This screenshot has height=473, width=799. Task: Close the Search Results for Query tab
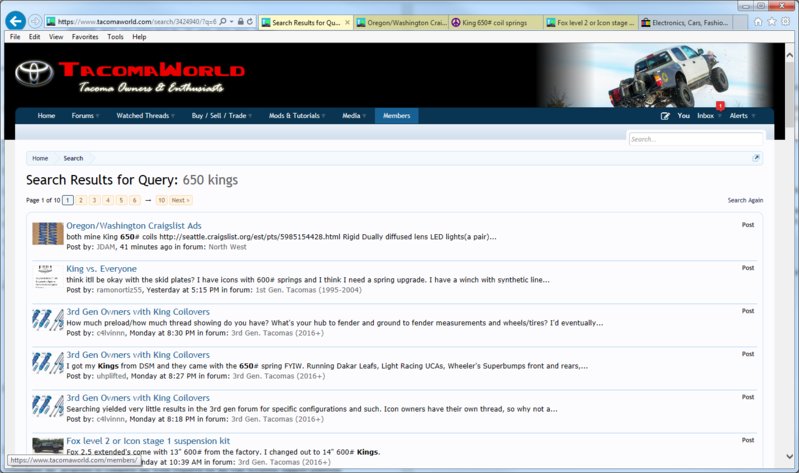[347, 22]
